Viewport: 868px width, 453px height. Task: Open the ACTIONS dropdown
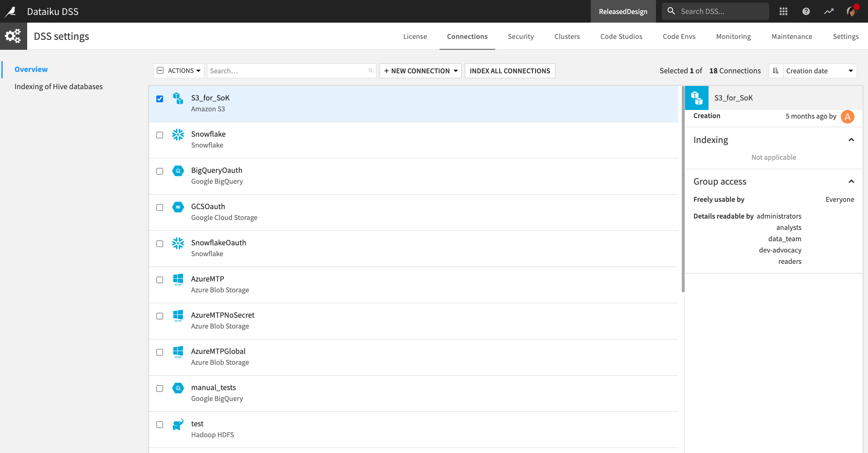coord(178,71)
